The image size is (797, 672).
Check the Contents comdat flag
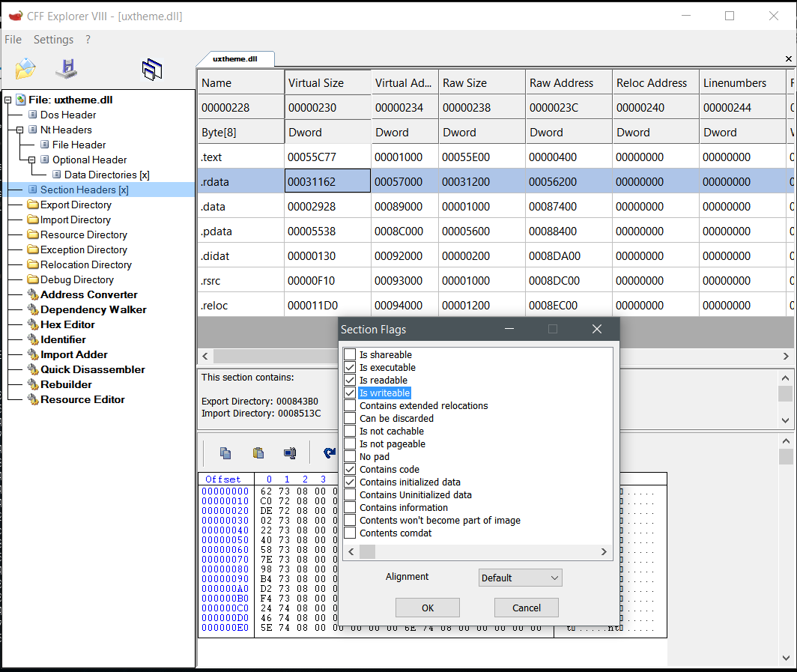(x=350, y=533)
